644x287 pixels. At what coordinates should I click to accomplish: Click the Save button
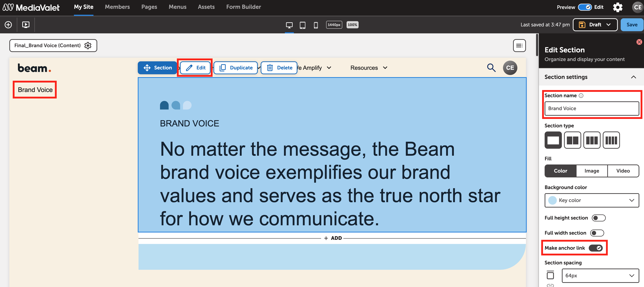[x=632, y=25]
